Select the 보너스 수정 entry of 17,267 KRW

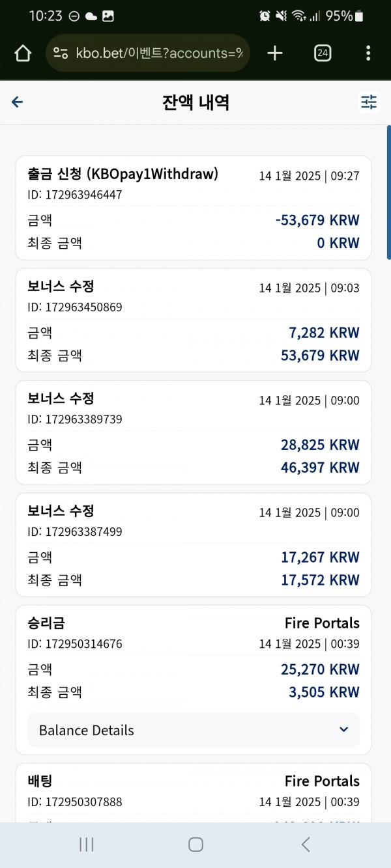click(x=194, y=545)
